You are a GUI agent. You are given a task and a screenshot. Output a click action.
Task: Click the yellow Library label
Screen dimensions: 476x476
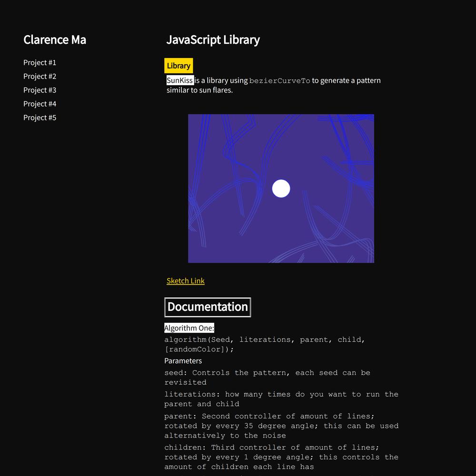pos(178,66)
